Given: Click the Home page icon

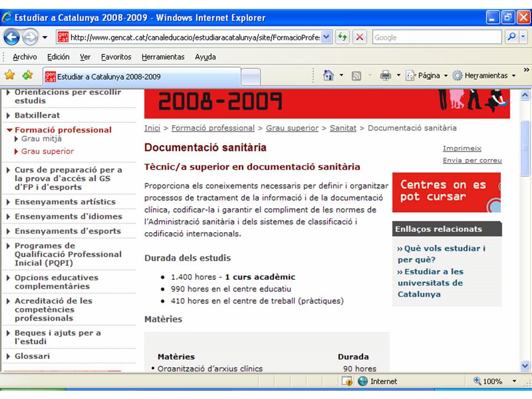Looking at the screenshot, I should tap(328, 75).
